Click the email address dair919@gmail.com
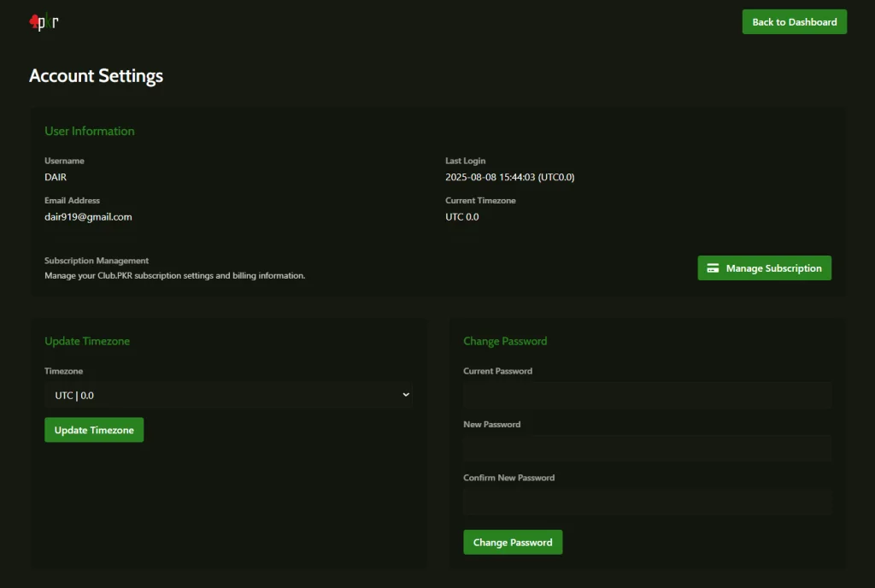 pyautogui.click(x=88, y=217)
